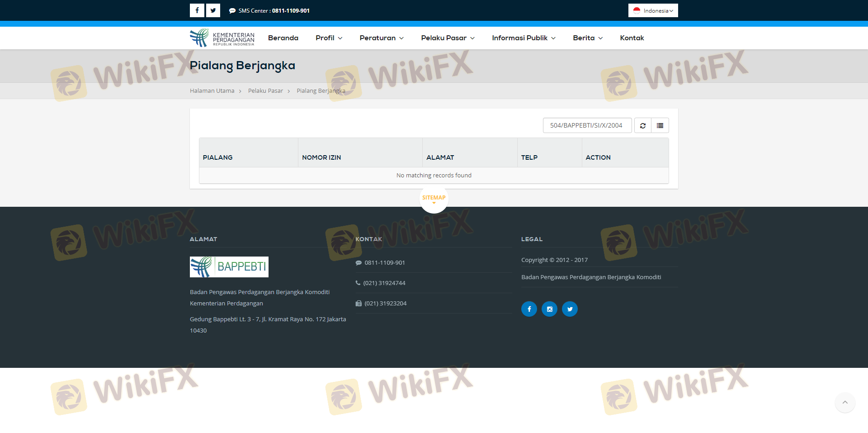This screenshot has height=433, width=868.
Task: Open the Informasi Publik menu
Action: tap(524, 38)
